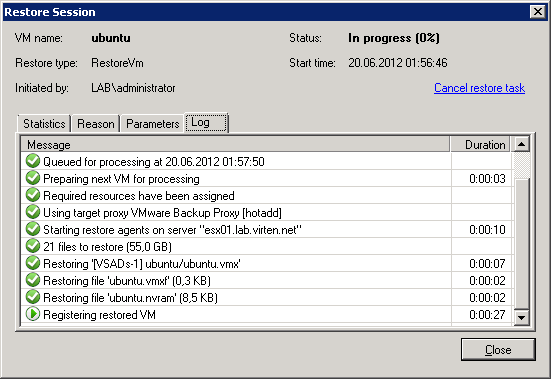Click check icon beside Preparing next VM
This screenshot has height=379, width=551.
(33, 178)
